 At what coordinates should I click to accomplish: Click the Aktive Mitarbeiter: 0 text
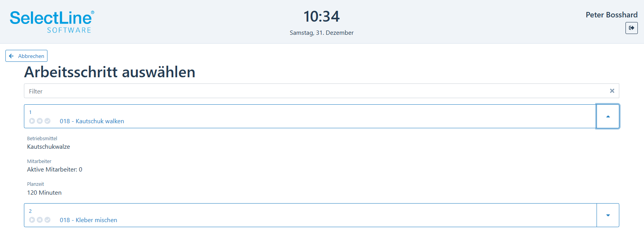[54, 170]
